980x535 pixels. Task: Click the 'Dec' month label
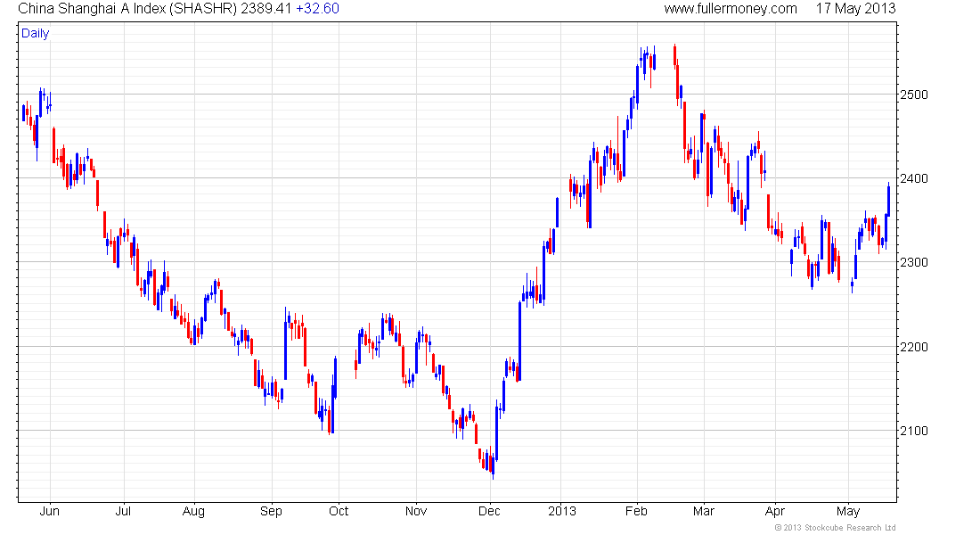489,511
